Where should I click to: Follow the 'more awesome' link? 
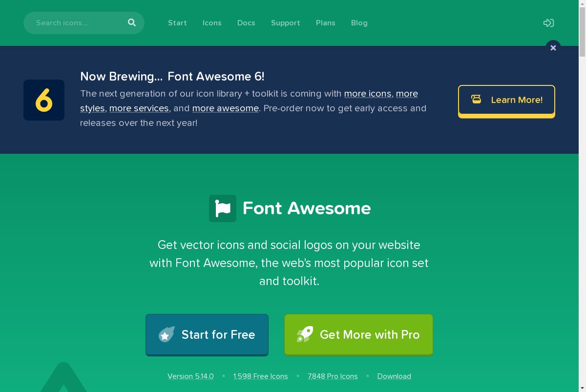(x=226, y=108)
